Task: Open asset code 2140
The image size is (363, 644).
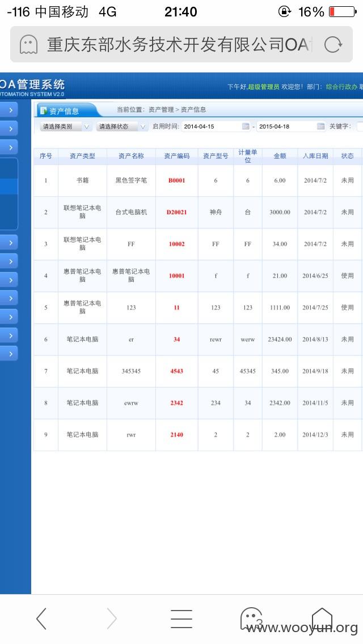Action: click(177, 435)
